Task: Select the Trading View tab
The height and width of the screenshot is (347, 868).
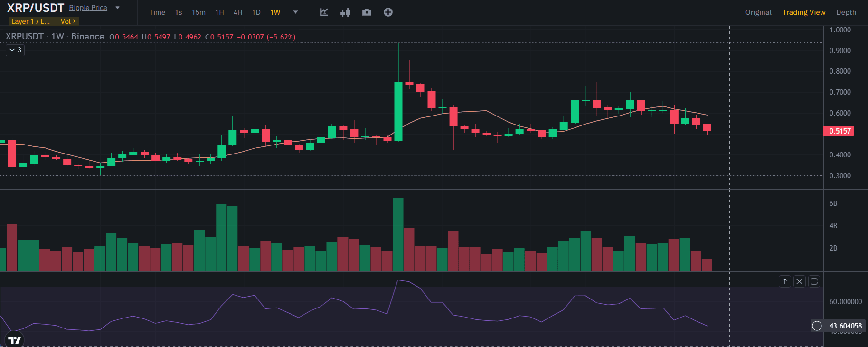Action: tap(803, 12)
